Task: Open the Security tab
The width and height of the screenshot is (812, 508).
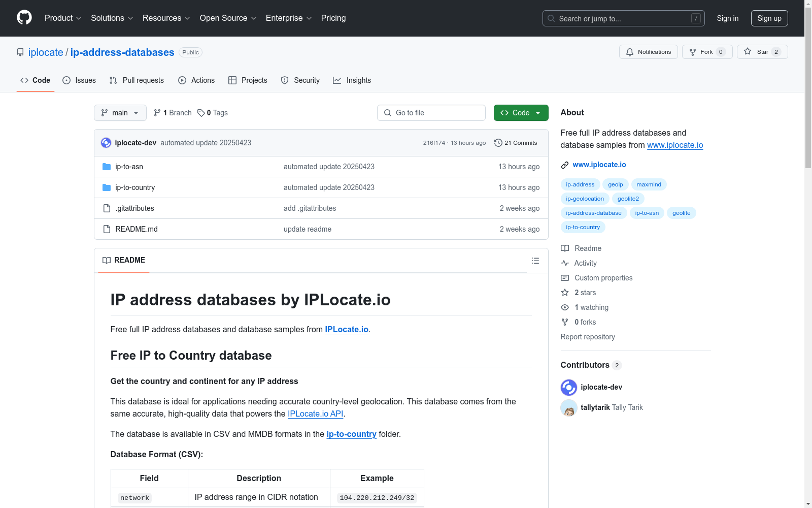Action: tap(300, 80)
